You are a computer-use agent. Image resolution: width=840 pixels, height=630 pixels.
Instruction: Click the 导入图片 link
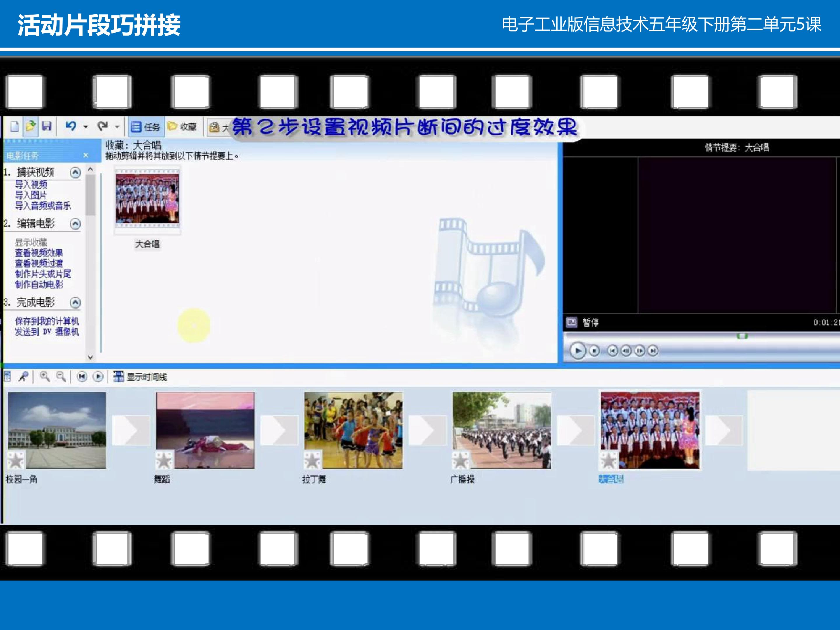31,195
